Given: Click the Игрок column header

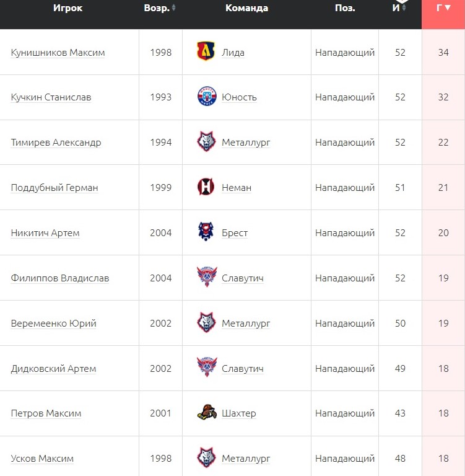Looking at the screenshot, I should tap(67, 8).
